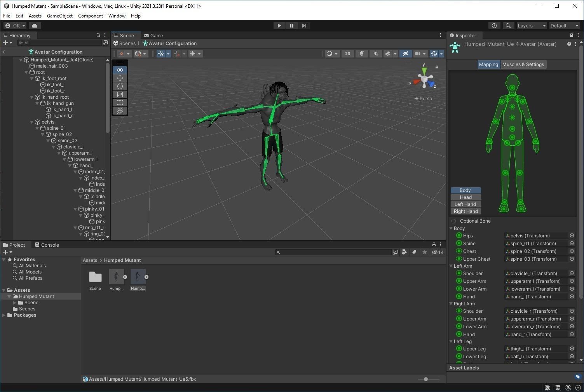Open object picker for Chest spine_02 field
Screen dimensions: 584x392
pyautogui.click(x=572, y=251)
